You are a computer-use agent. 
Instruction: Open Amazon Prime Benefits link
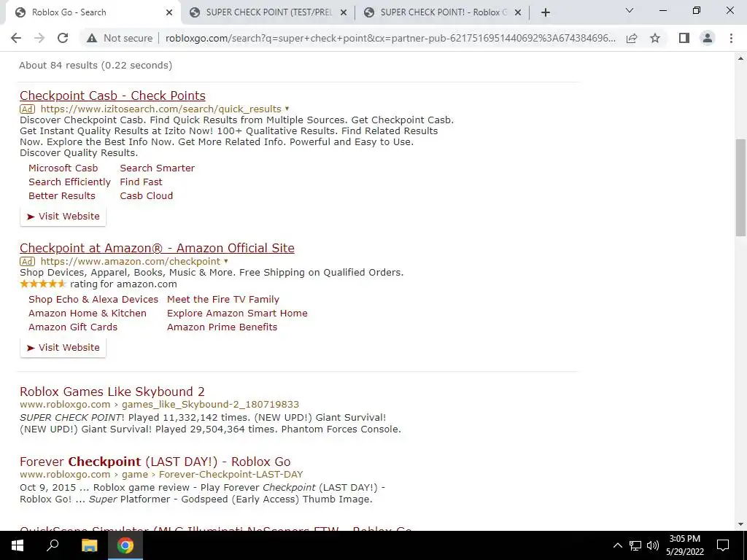222,327
